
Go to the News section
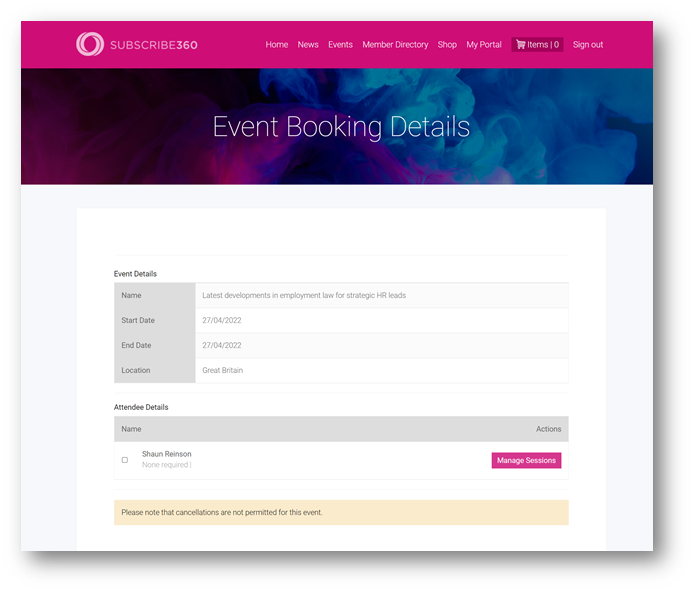tap(308, 44)
